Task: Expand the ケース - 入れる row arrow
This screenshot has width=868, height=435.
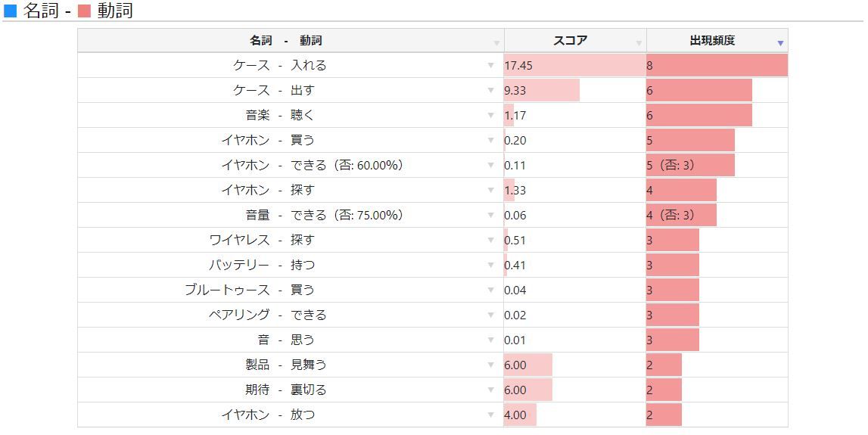Action: 490,66
